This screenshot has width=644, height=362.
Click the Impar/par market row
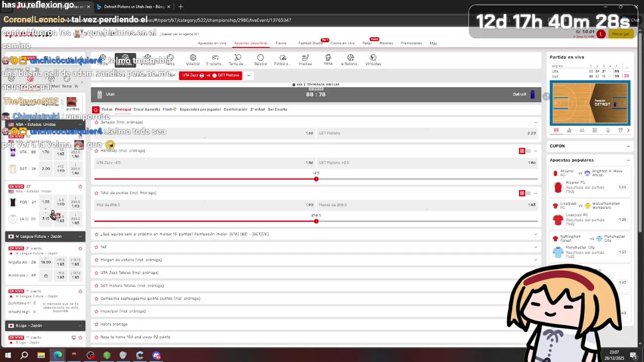click(315, 311)
